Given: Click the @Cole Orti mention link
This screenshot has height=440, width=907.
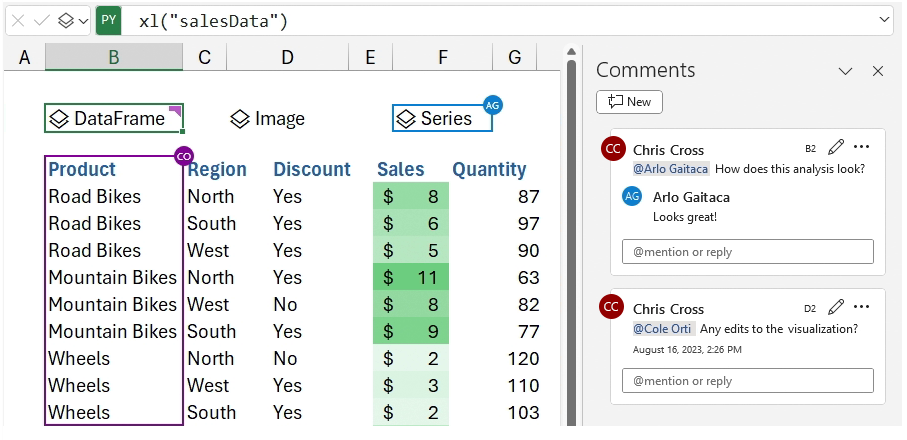Looking at the screenshot, I should [662, 328].
